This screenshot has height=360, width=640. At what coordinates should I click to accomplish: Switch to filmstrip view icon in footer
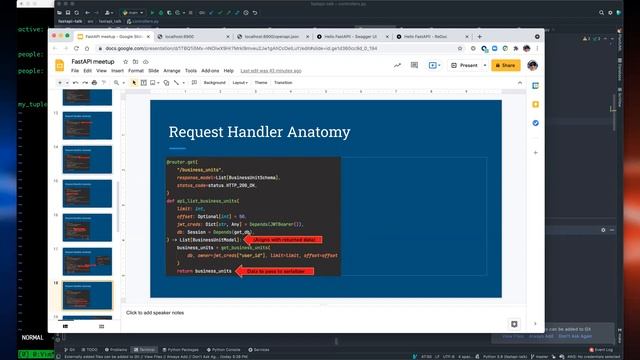(65, 327)
